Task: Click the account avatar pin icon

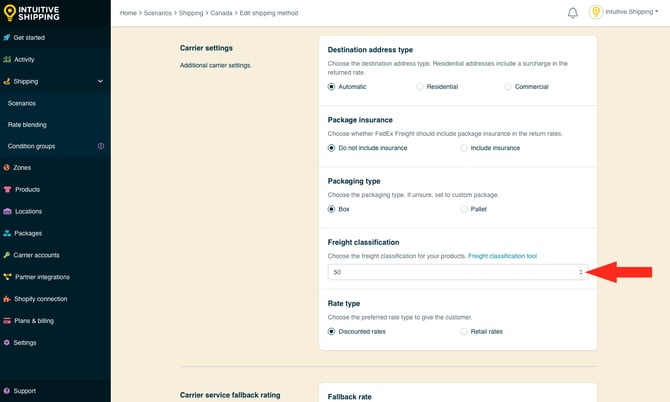Action: [596, 12]
